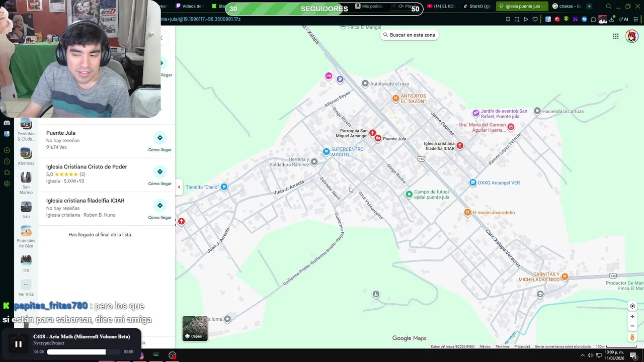Click the Autolavado el rayo pin
Viewport: 644px width, 362px height.
[x=365, y=83]
